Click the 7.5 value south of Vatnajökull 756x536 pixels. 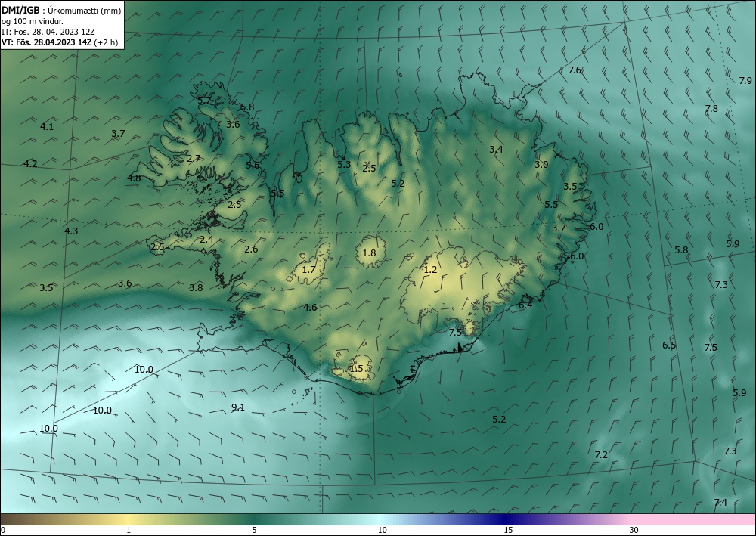coord(455,332)
